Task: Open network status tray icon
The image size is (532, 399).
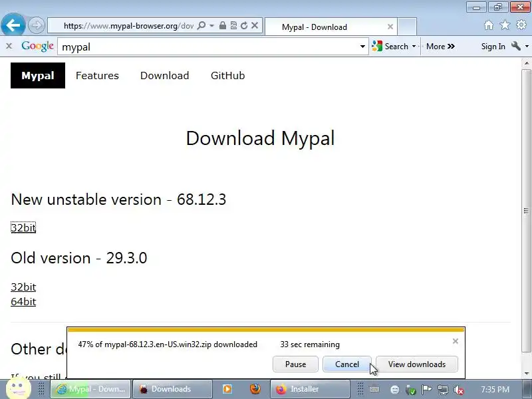Action: (443, 390)
